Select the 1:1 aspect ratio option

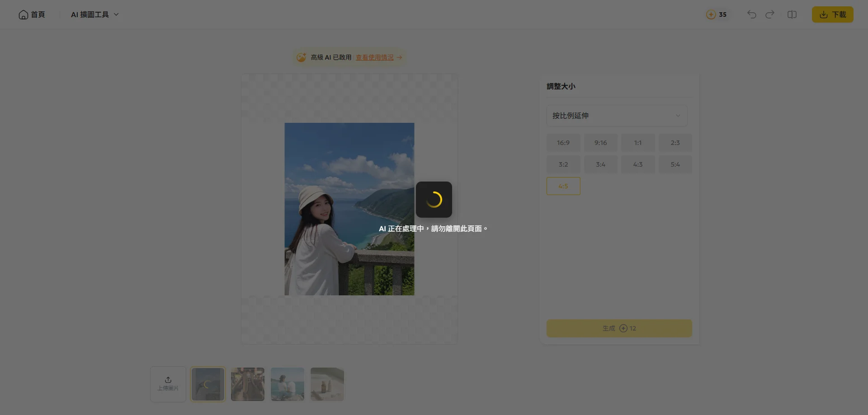click(638, 142)
